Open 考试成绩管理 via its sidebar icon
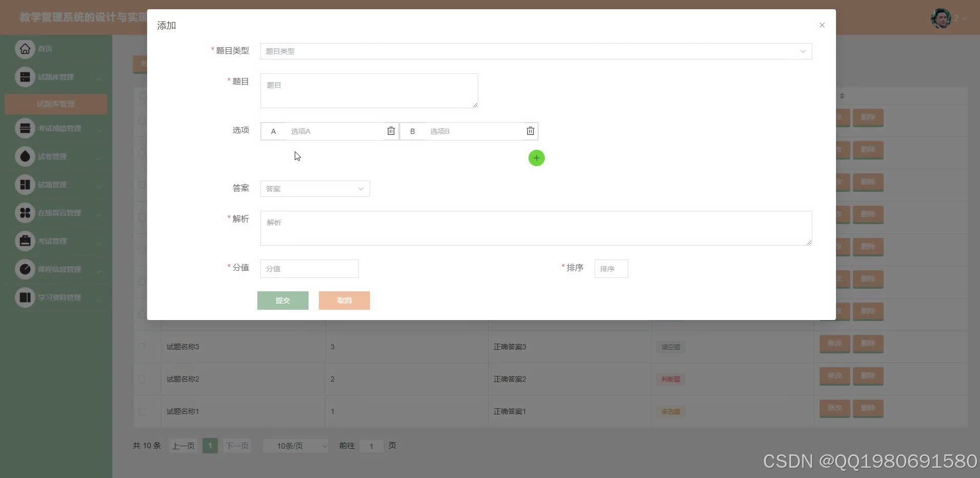This screenshot has width=980, height=478. click(25, 128)
